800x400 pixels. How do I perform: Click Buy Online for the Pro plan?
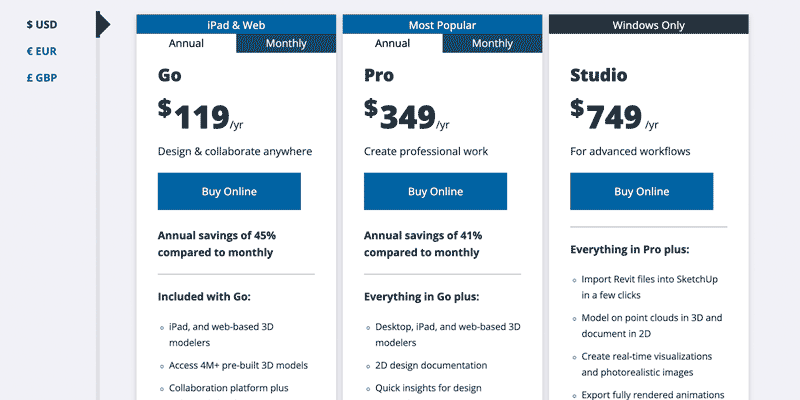coord(435,191)
